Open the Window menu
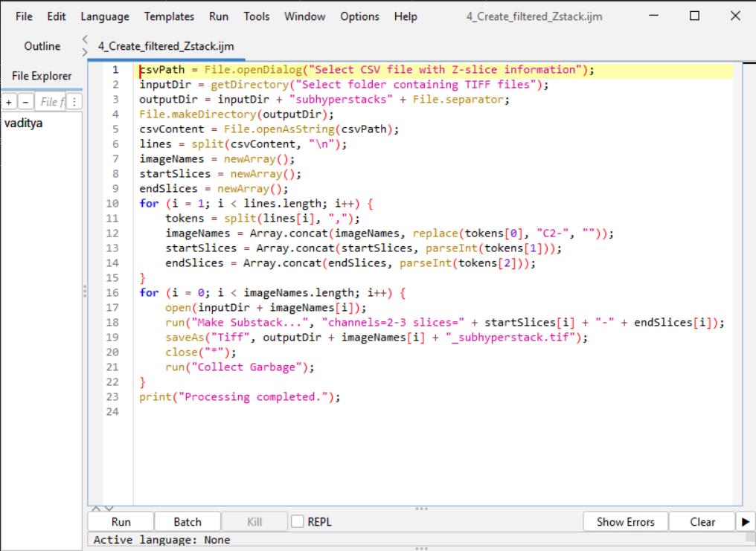This screenshot has width=756, height=551. (305, 16)
